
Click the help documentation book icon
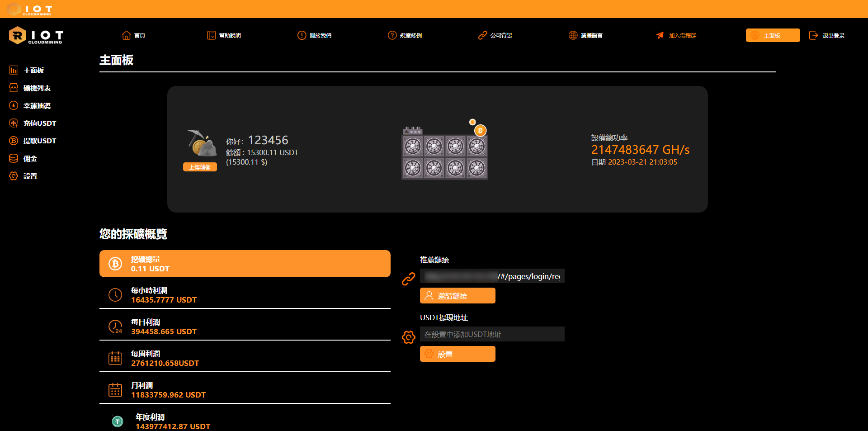[211, 35]
